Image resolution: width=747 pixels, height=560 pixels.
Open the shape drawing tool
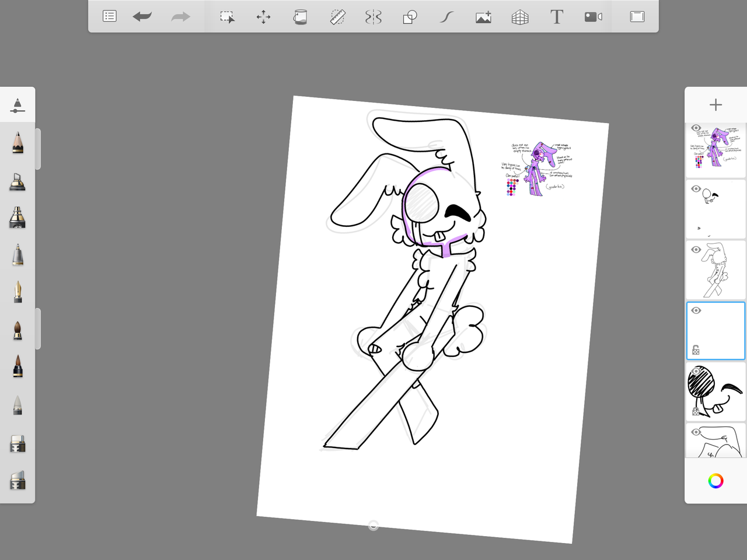tap(410, 17)
